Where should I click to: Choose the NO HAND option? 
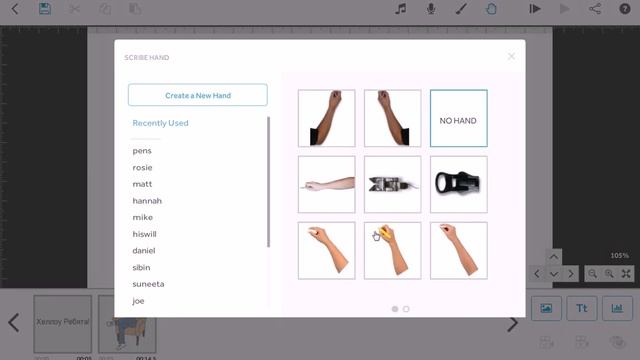(x=458, y=118)
